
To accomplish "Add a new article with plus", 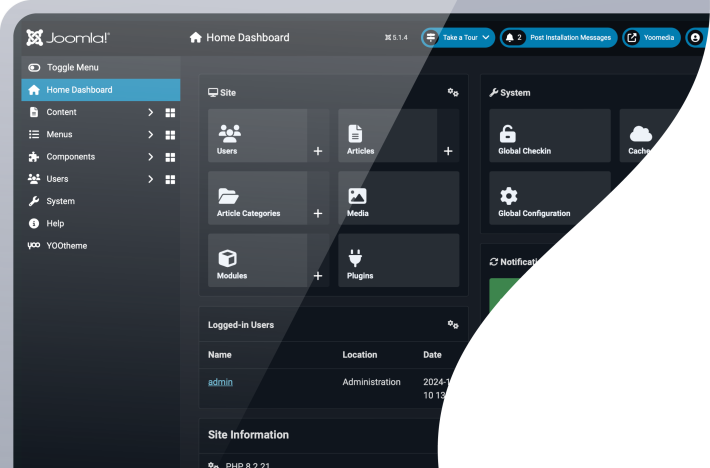I will click(x=448, y=151).
